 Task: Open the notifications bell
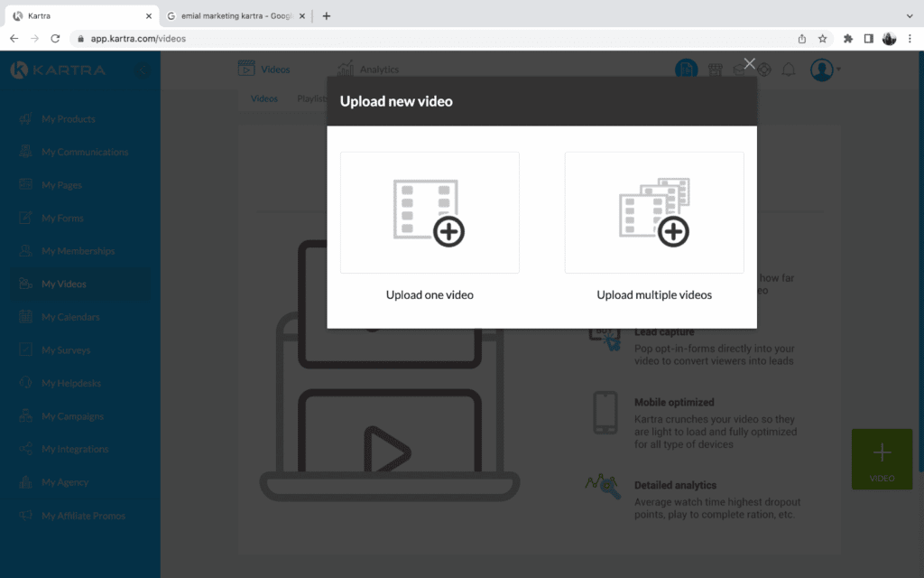tap(789, 70)
